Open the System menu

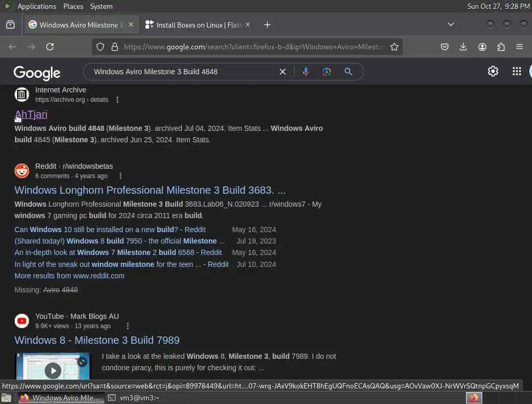click(x=101, y=6)
